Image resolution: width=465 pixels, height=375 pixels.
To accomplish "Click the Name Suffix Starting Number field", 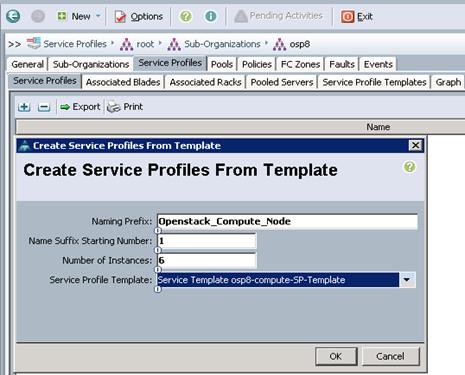I will tap(206, 241).
